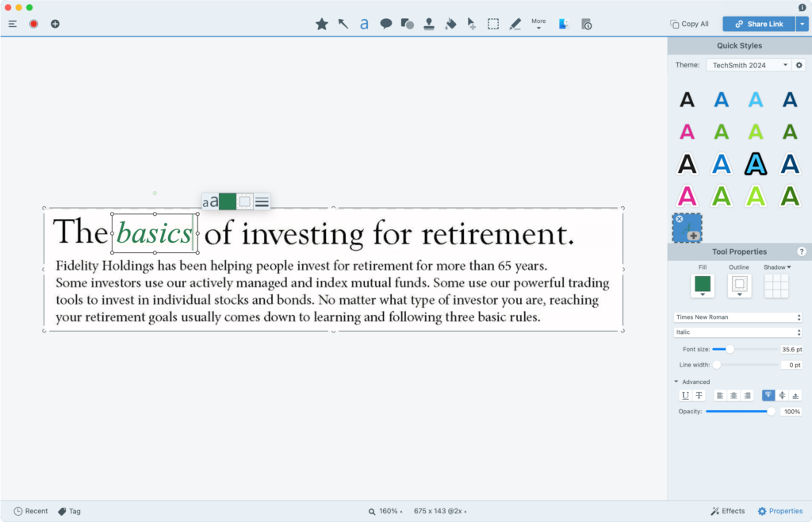Open the Italic font style dropdown
This screenshot has height=522, width=812.
[x=738, y=332]
